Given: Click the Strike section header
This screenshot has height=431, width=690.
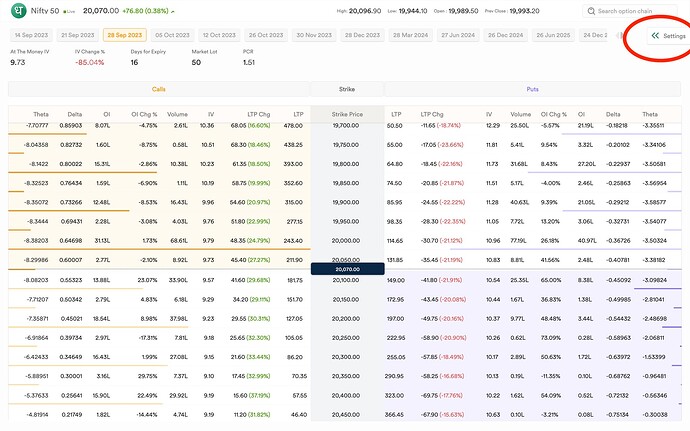Looking at the screenshot, I should pos(347,89).
